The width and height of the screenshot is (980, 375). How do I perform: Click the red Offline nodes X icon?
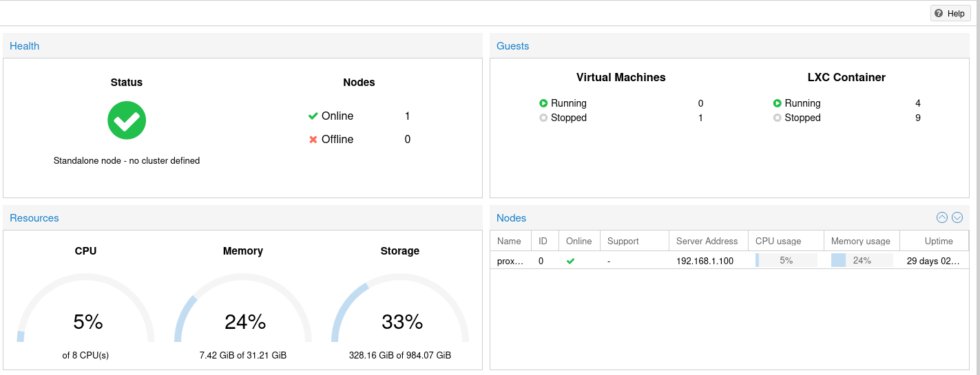coord(313,140)
